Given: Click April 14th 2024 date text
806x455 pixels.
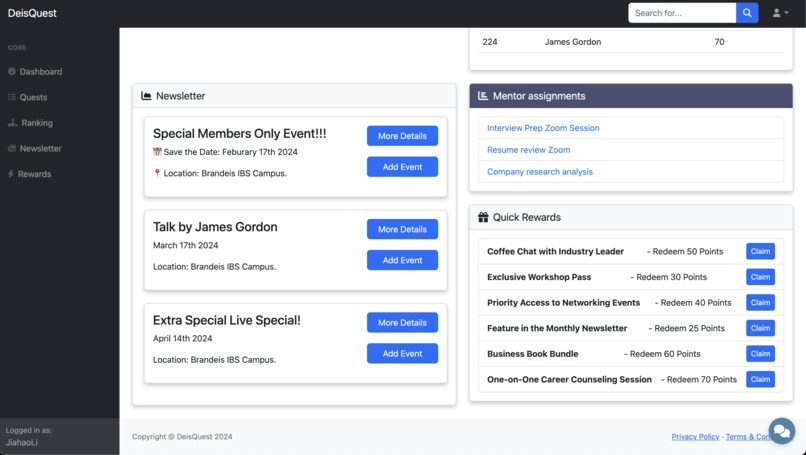Looking at the screenshot, I should (182, 338).
